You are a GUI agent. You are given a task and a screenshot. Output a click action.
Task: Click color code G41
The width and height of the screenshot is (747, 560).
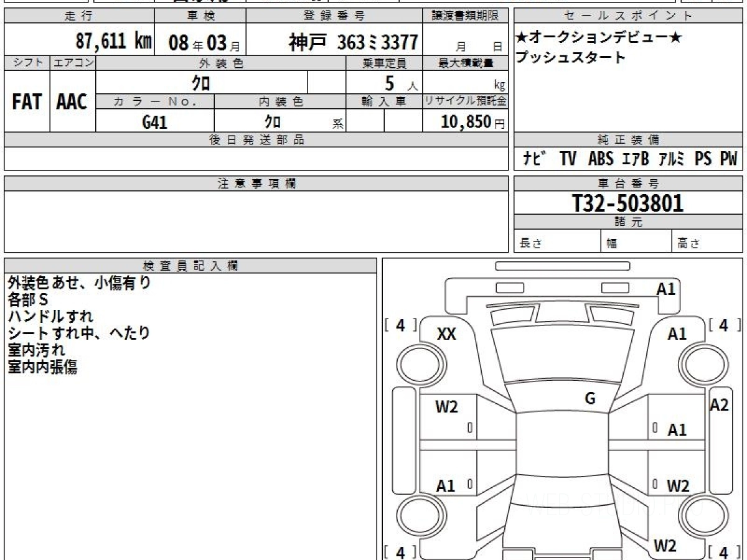(x=154, y=122)
